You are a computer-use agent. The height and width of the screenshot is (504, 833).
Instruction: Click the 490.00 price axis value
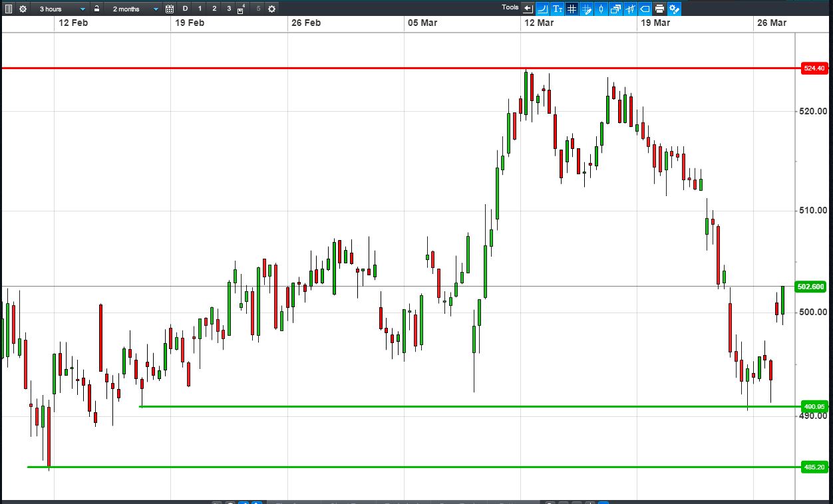(x=812, y=416)
